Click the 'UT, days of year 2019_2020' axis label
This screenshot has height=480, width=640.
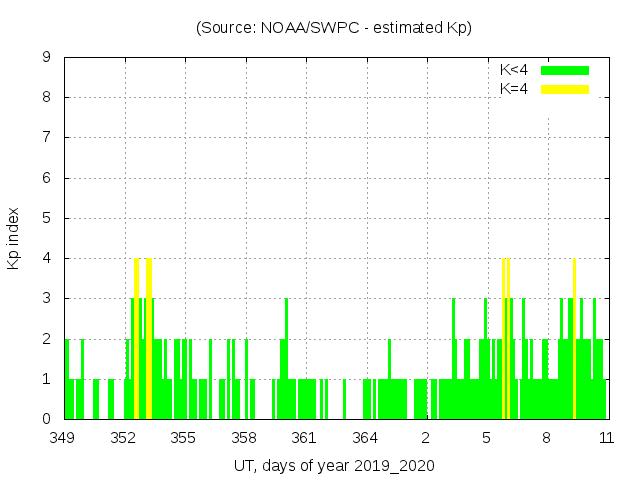coord(334,465)
